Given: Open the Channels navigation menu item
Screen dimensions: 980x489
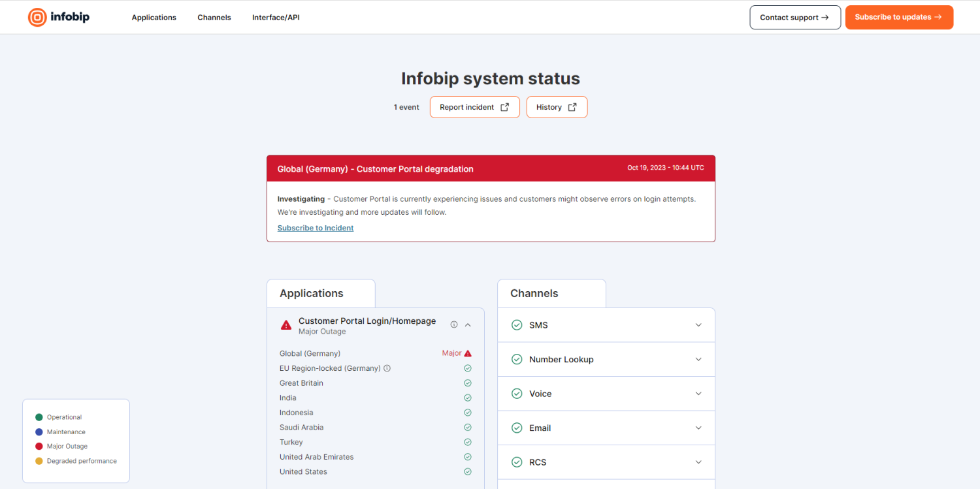Looking at the screenshot, I should click(214, 18).
